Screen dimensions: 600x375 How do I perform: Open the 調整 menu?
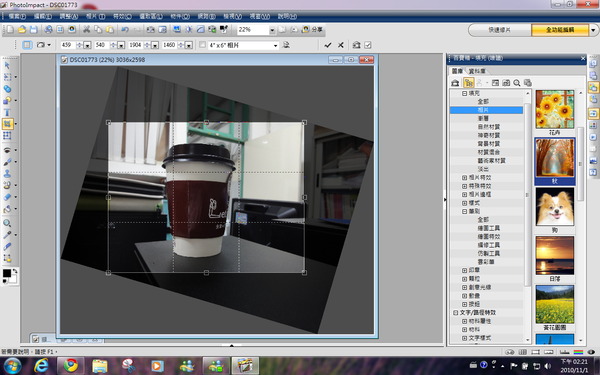68,16
